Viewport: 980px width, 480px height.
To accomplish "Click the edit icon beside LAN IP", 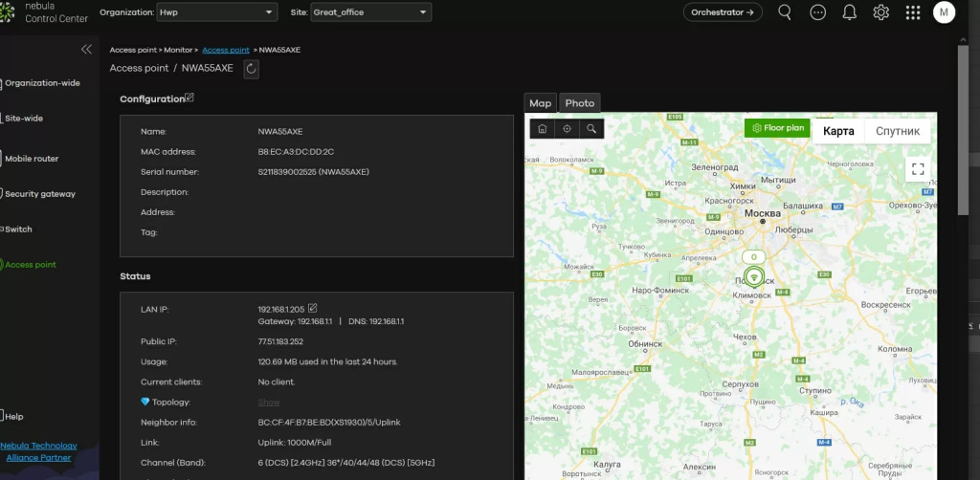I will coord(313,308).
